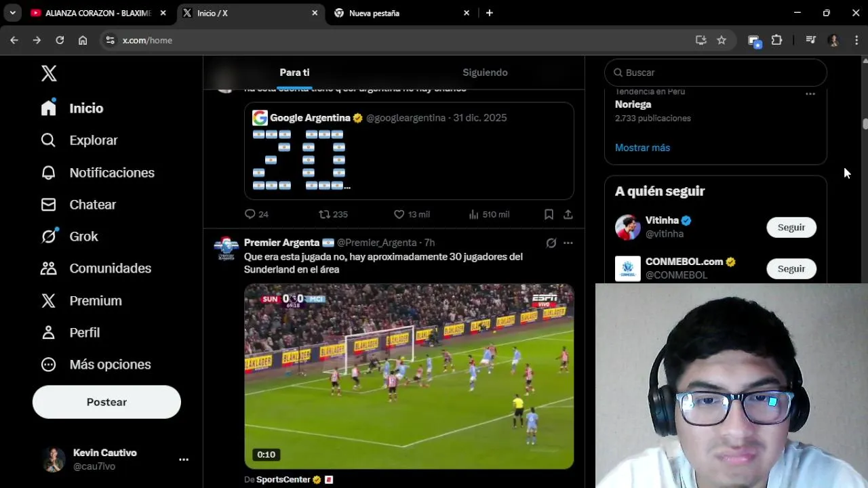The width and height of the screenshot is (868, 488).
Task: Play the Sunderland video clip
Action: click(409, 376)
